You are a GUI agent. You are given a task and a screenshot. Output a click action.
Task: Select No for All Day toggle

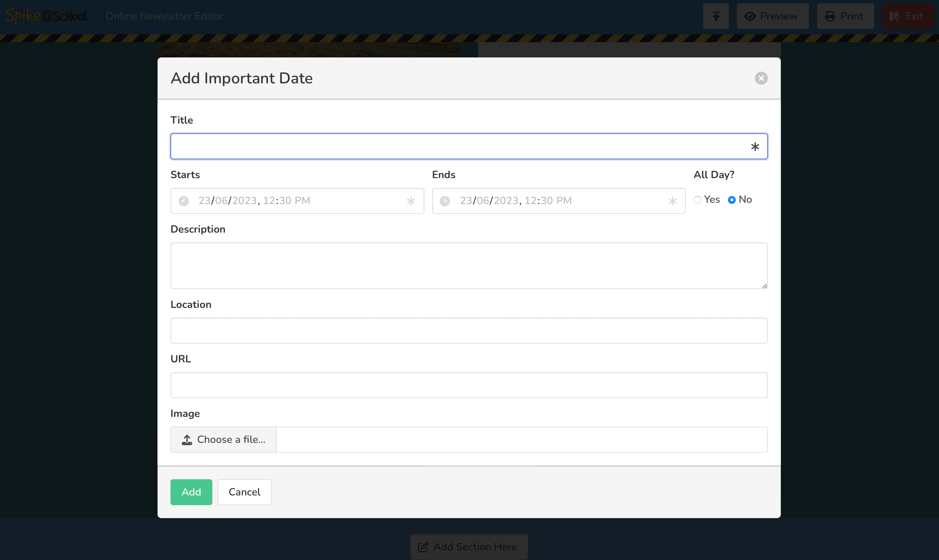pos(732,199)
